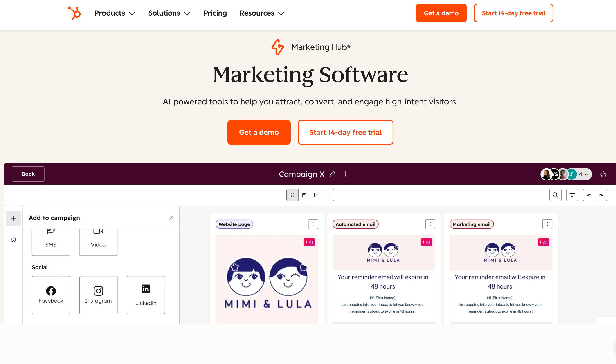The width and height of the screenshot is (616, 364).
Task: Click the redo arrow icon
Action: [x=601, y=195]
